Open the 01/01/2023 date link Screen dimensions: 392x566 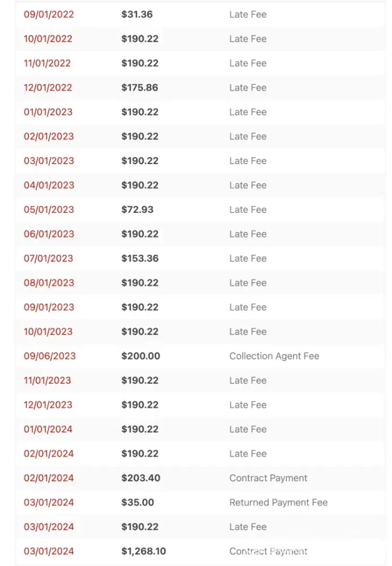point(48,112)
